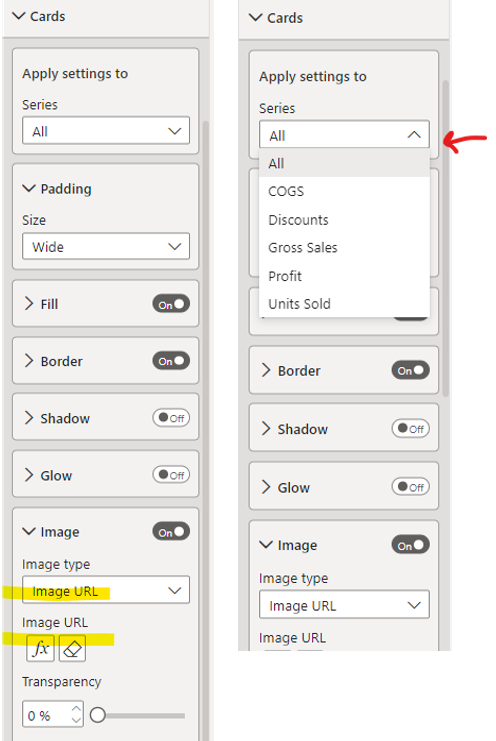Collapse the right Cards section chevron
Screen dimensions: 496x741
coord(256,17)
